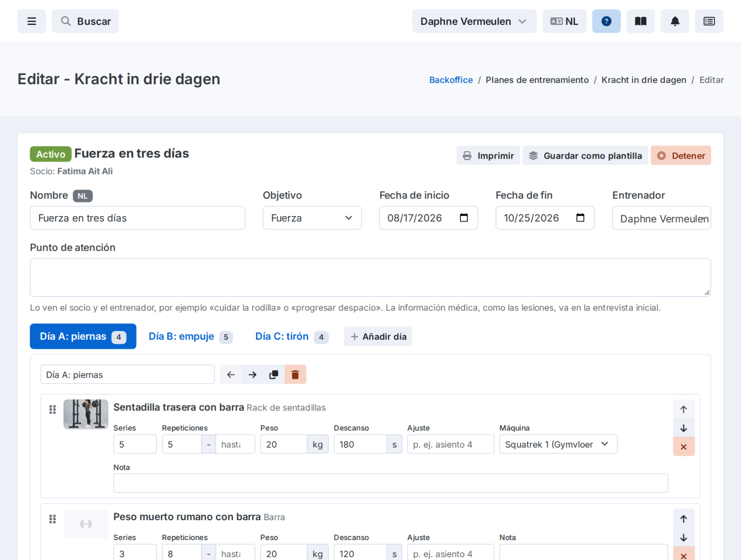
Task: Open the hamburger navigation menu
Action: [x=31, y=21]
